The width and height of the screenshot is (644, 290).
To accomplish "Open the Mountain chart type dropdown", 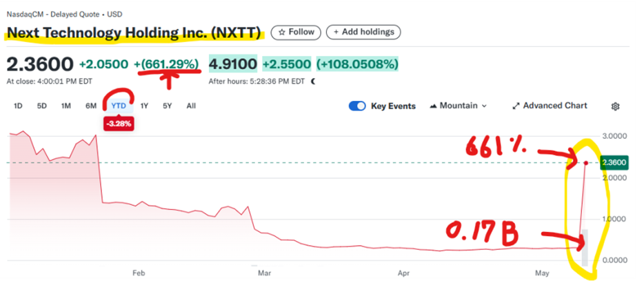I will pyautogui.click(x=458, y=106).
